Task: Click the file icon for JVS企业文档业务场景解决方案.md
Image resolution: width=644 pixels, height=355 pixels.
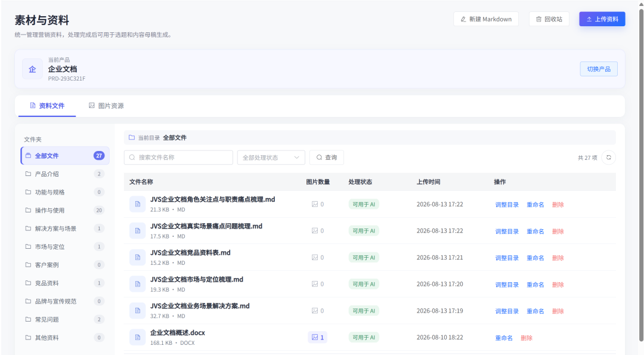Action: click(138, 311)
